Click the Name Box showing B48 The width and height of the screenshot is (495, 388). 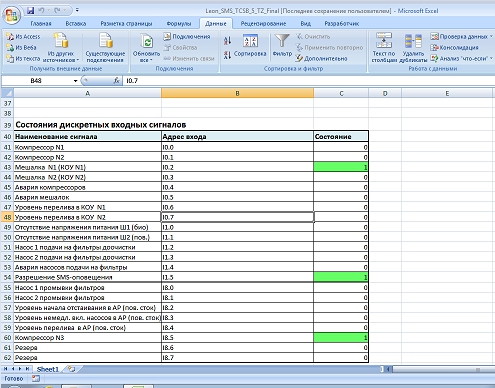pos(37,81)
